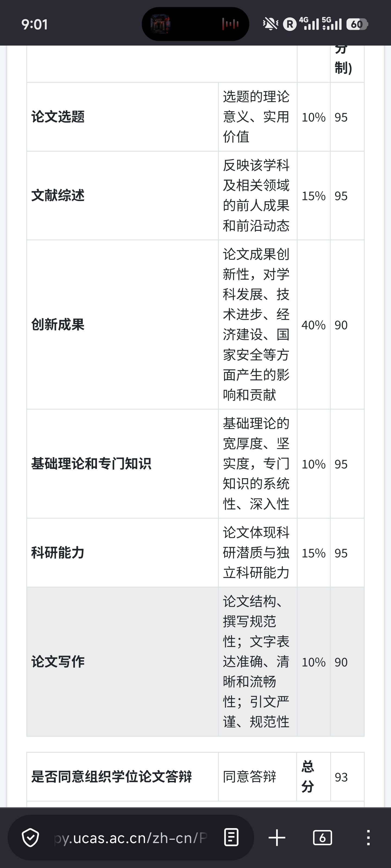This screenshot has width=391, height=868.
Task: Open the tab switcher showing 6 tabs
Action: (322, 838)
